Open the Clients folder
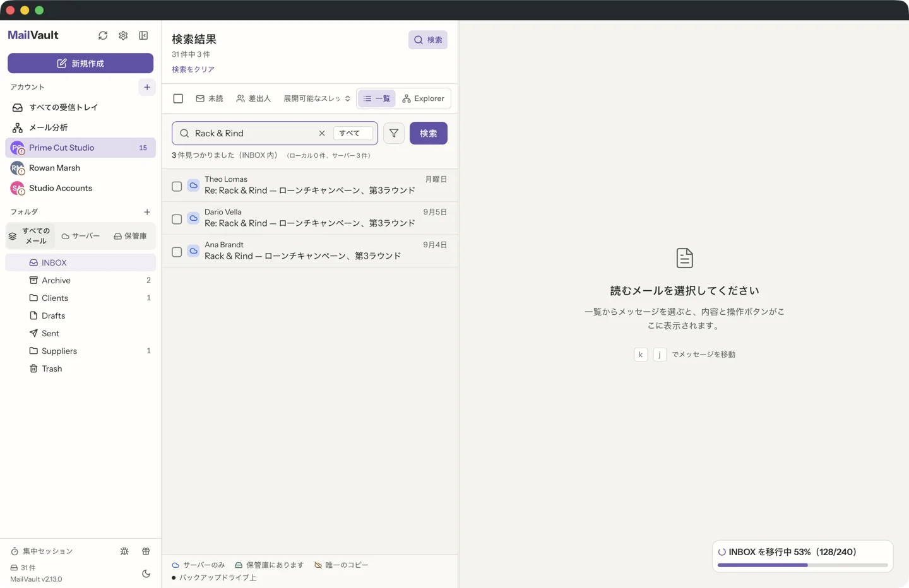 [80, 298]
